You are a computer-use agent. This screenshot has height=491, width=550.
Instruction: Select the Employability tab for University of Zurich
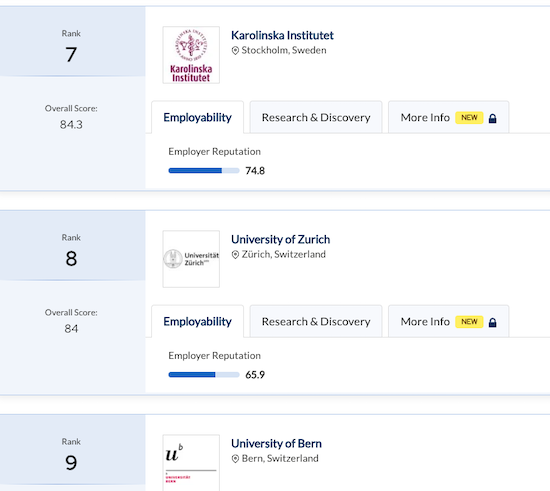[197, 321]
